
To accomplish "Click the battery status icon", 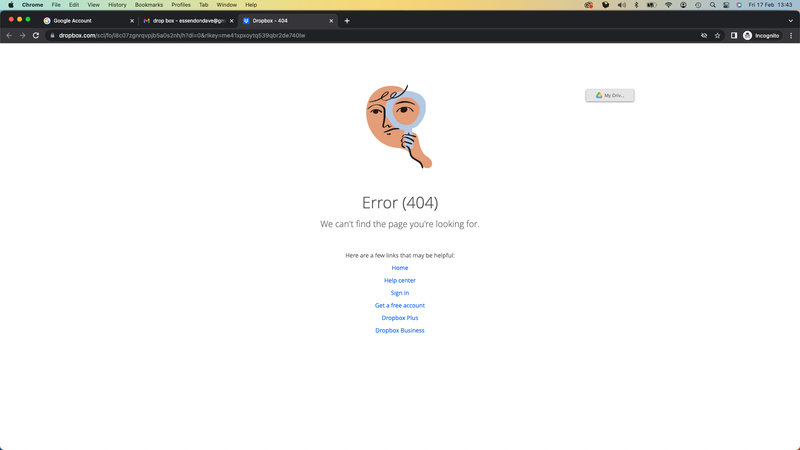I will [x=652, y=5].
